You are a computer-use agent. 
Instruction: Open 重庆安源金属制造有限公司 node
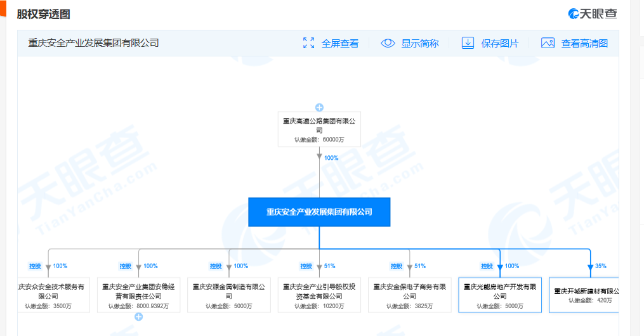click(x=229, y=295)
